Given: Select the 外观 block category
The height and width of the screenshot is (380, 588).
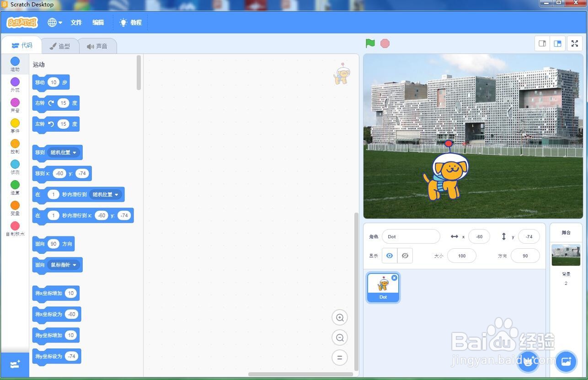Looking at the screenshot, I should click(x=15, y=85).
